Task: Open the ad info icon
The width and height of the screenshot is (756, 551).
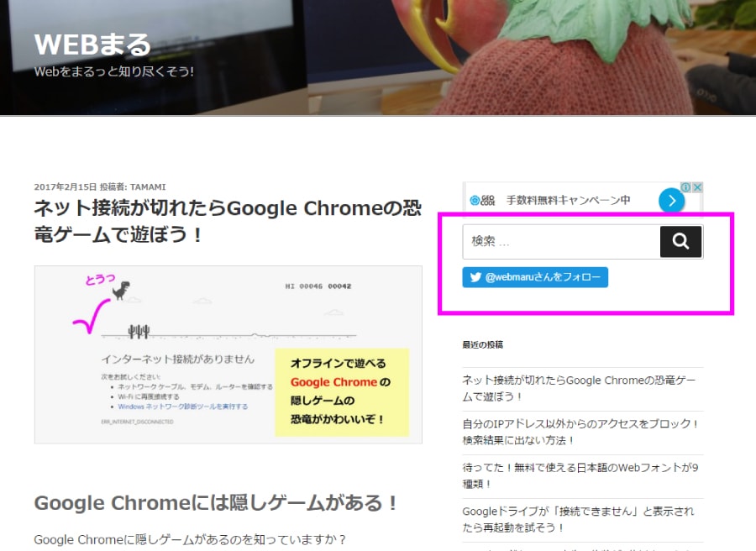Action: [x=685, y=187]
